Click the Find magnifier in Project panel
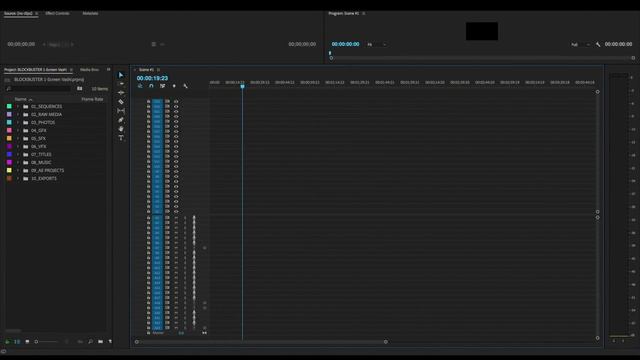Screen dimensions: 640x360 click(91, 341)
